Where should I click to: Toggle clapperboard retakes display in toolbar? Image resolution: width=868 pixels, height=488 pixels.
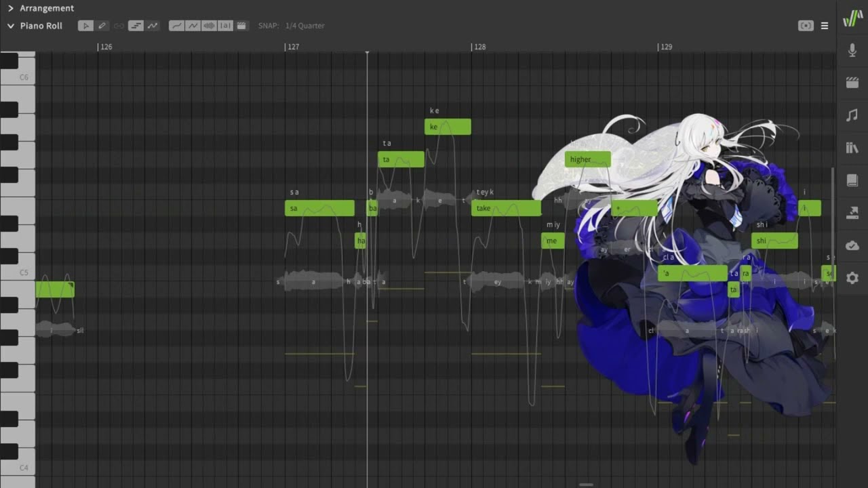[x=241, y=26]
